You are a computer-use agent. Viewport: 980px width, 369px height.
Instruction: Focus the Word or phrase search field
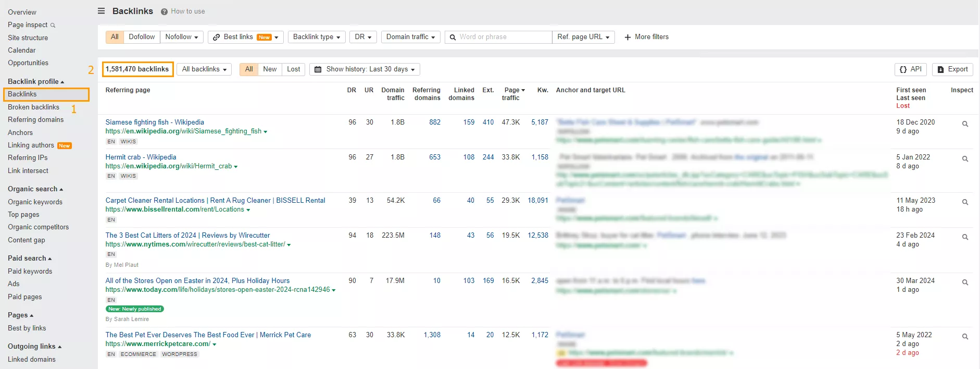pos(498,37)
